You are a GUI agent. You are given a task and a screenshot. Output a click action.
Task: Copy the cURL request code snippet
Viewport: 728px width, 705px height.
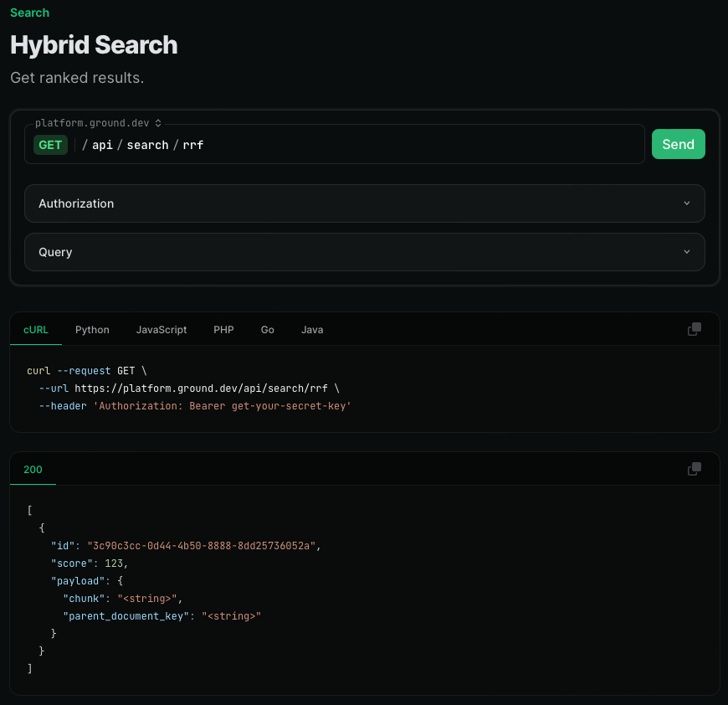pos(694,329)
